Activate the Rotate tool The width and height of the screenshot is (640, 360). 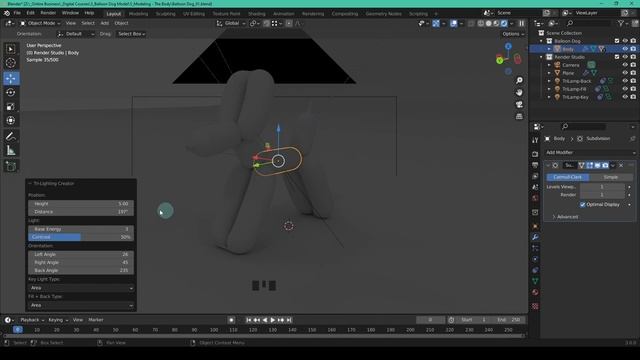tap(11, 92)
